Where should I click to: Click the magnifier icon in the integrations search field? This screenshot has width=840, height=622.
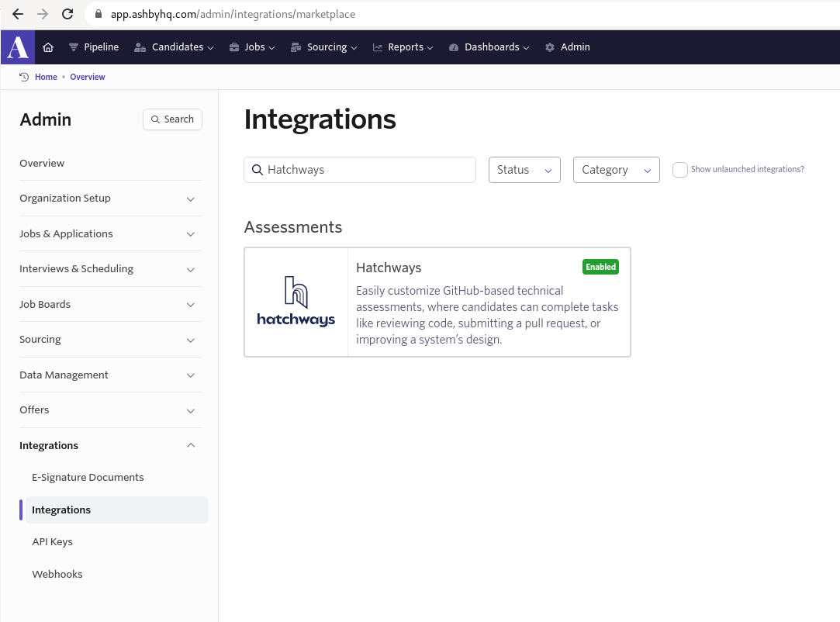[258, 170]
